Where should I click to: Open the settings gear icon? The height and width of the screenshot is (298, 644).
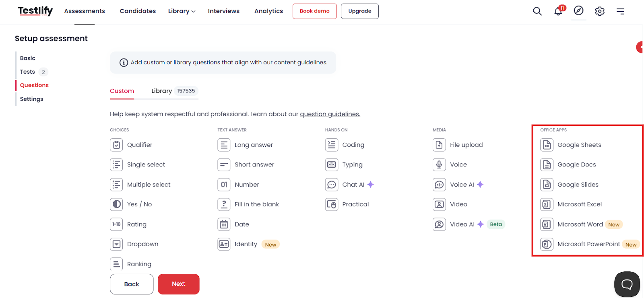(600, 11)
